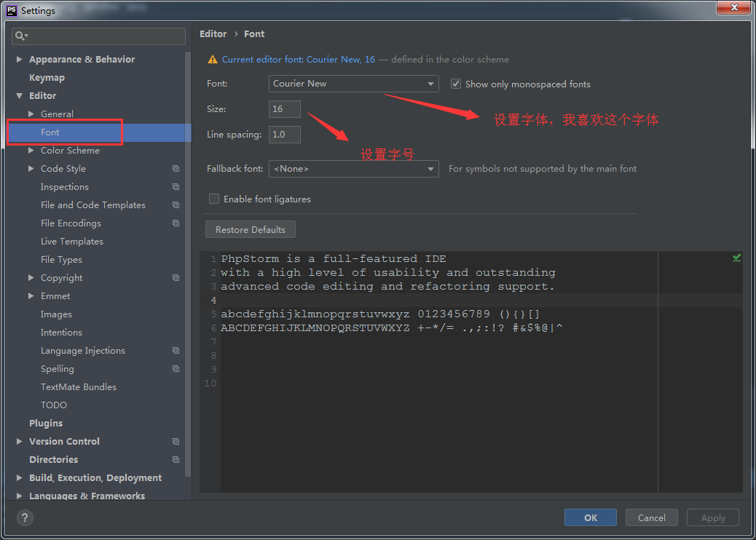Image resolution: width=756 pixels, height=540 pixels.
Task: Expand the Code Style node
Action: 31,169
